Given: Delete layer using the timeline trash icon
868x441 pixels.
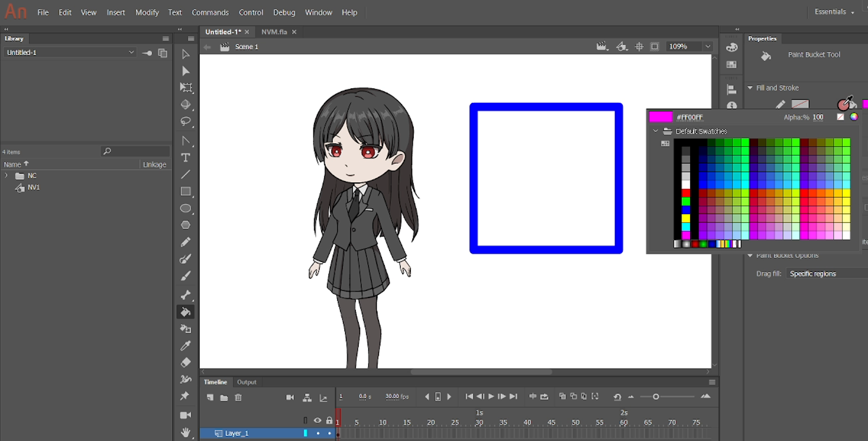Looking at the screenshot, I should (x=238, y=398).
